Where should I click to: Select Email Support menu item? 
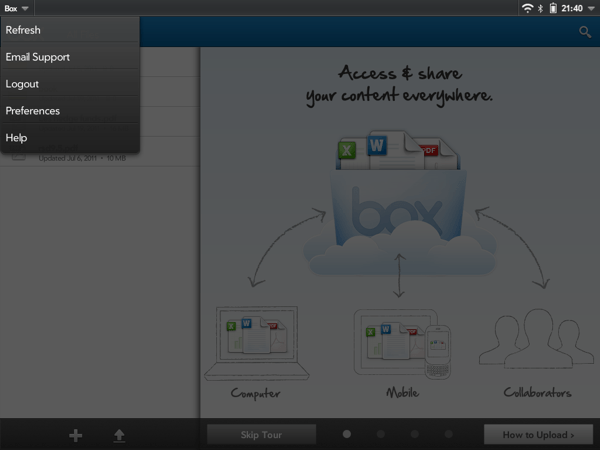[70, 57]
